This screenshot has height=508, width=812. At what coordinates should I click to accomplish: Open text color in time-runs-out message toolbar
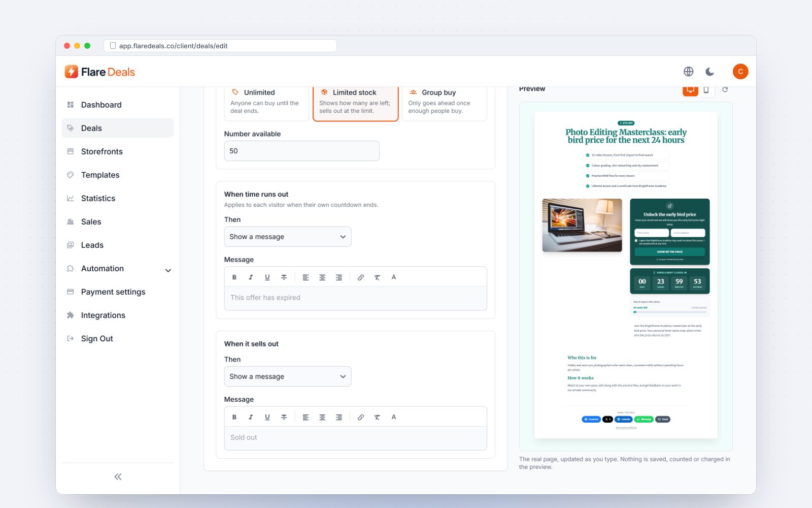394,277
